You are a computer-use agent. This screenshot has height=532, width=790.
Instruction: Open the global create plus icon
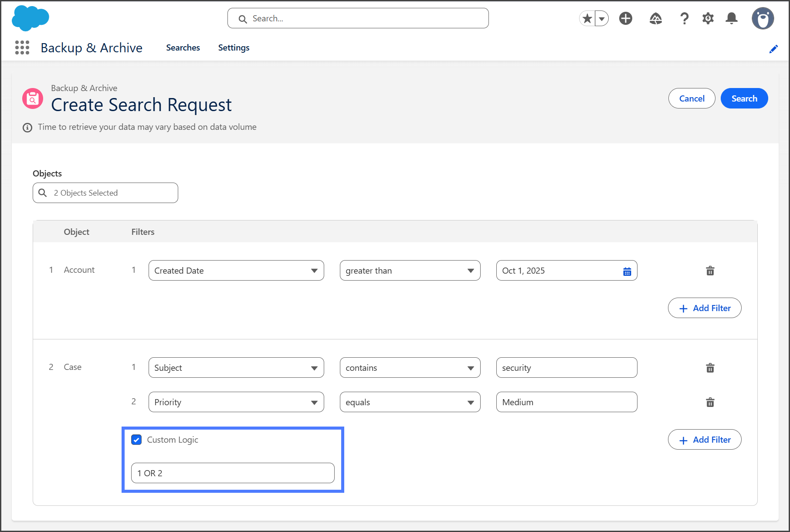click(626, 18)
